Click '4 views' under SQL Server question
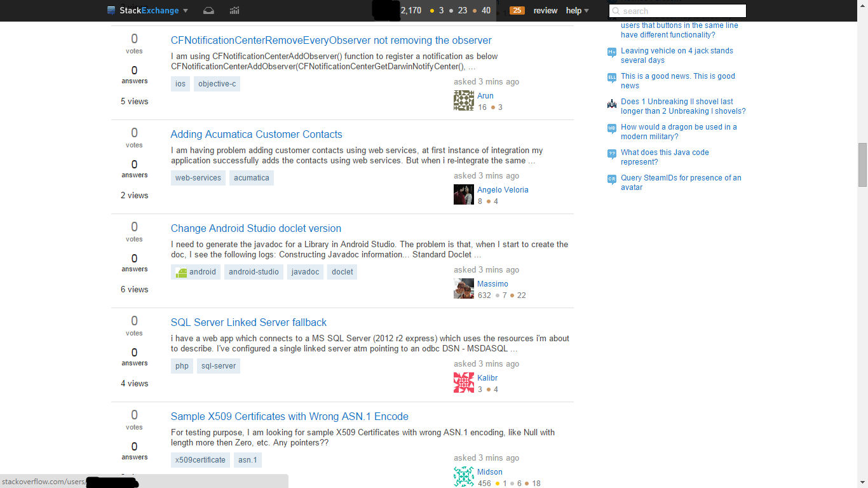 click(135, 383)
